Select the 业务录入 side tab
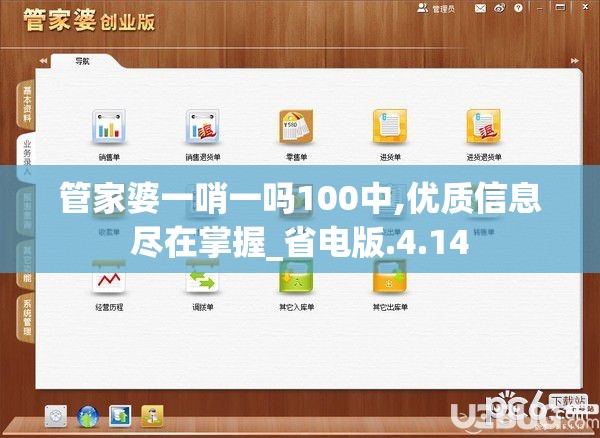 coord(27,157)
